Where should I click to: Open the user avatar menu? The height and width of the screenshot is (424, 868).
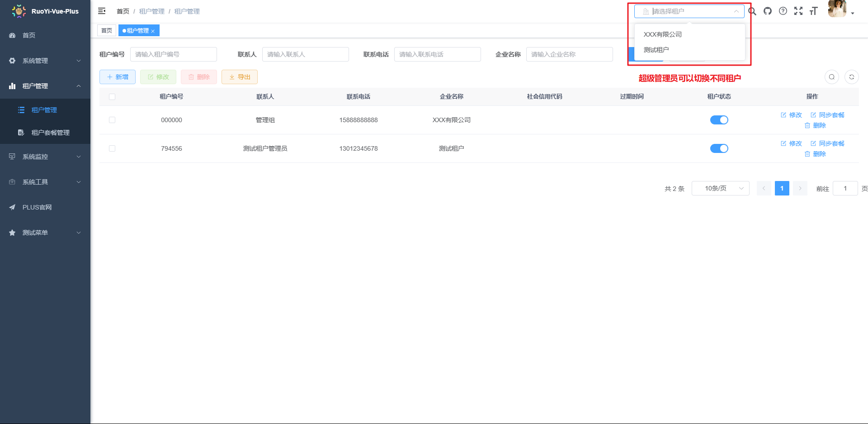(841, 9)
